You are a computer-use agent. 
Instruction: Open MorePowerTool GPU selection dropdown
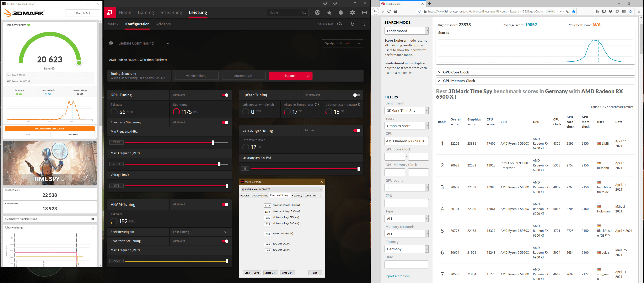[x=282, y=189]
